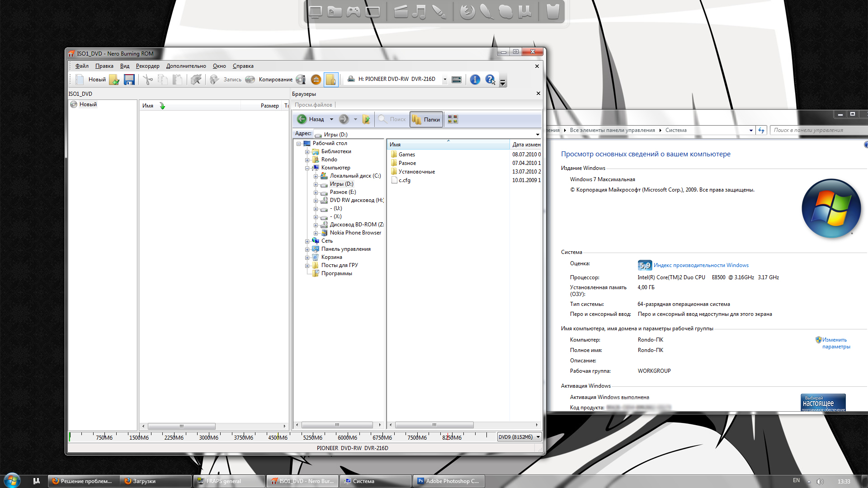Click the Copy documents toolbar icon
The image size is (868, 488).
(x=163, y=80)
